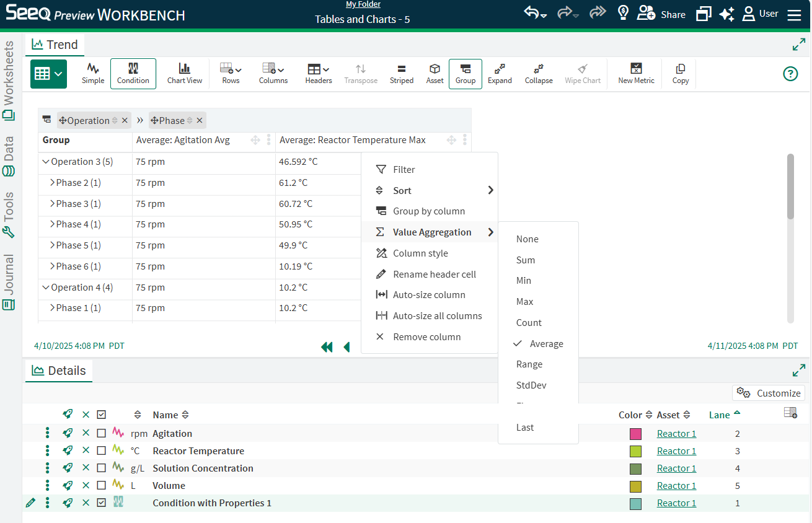Open the Reactor 1 link for Agitation
Image resolution: width=812 pixels, height=523 pixels.
point(676,434)
